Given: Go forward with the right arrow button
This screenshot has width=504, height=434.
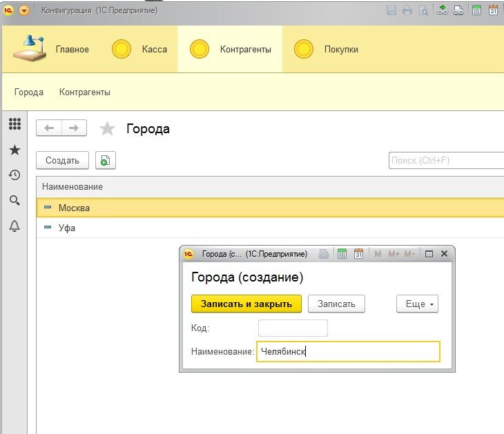Looking at the screenshot, I should click(x=75, y=128).
